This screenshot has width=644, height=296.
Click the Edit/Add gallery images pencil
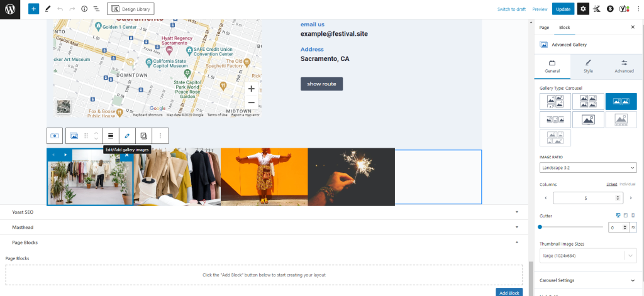[x=127, y=136]
